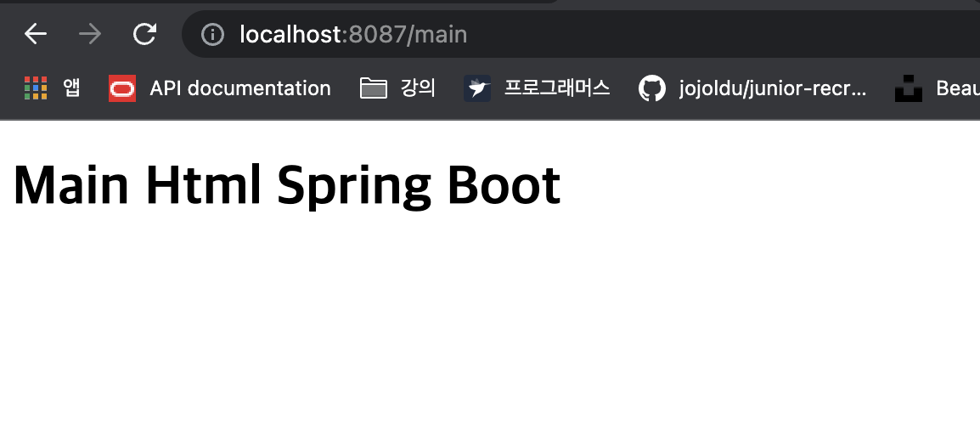Open the API documentation bookmark

click(x=220, y=88)
